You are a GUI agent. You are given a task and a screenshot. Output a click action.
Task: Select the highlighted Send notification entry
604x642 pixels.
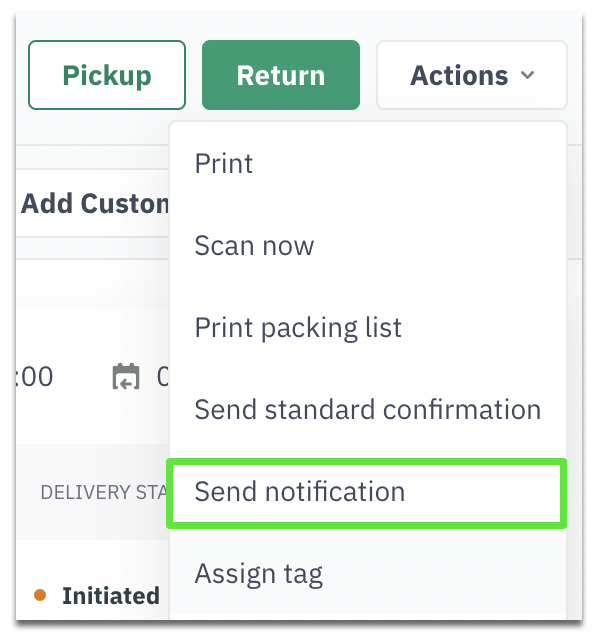click(366, 493)
